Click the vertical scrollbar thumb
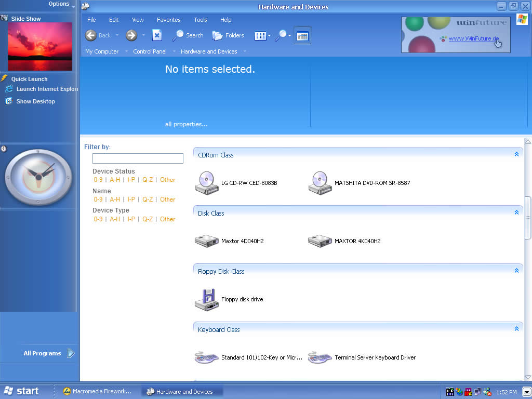Image resolution: width=532 pixels, height=399 pixels. click(528, 218)
